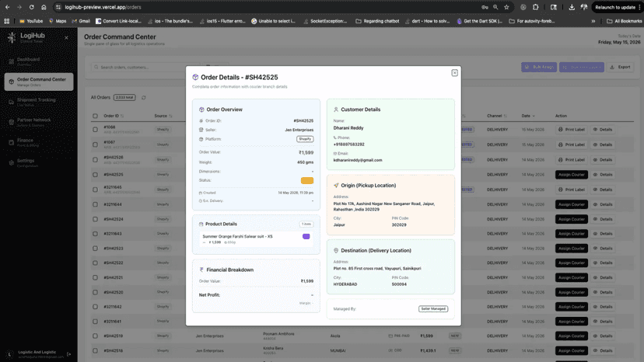
Task: Check the order #SH42524 checkbox
Action: click(x=96, y=219)
